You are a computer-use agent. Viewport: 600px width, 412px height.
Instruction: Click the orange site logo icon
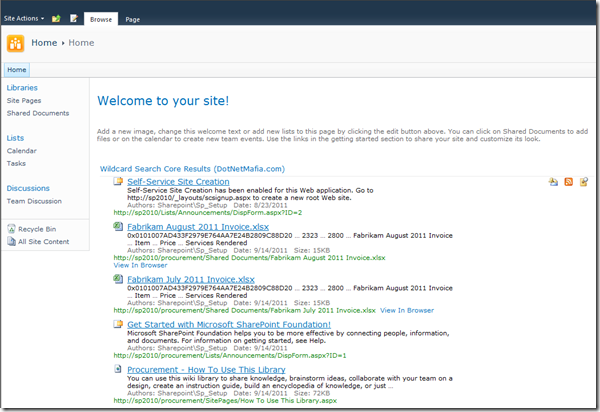click(15, 43)
